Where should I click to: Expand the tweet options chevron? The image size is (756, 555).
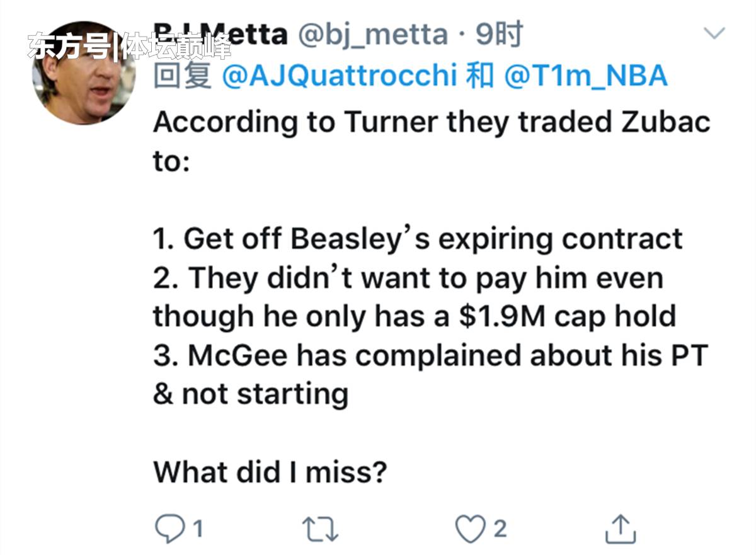714,33
